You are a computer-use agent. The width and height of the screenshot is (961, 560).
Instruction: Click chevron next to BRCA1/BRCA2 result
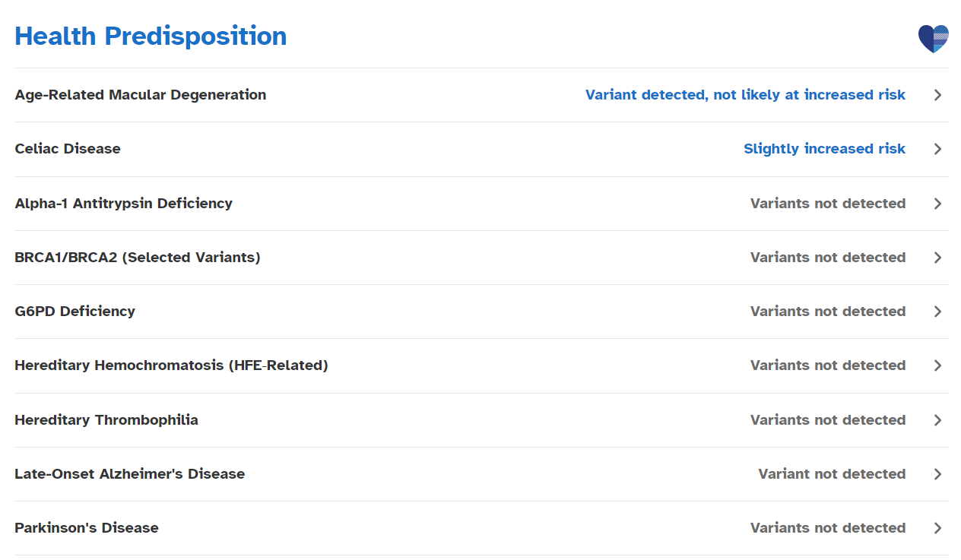[x=937, y=258]
